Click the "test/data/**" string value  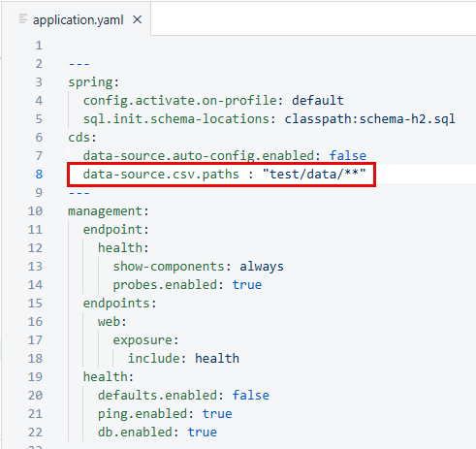[x=314, y=174]
